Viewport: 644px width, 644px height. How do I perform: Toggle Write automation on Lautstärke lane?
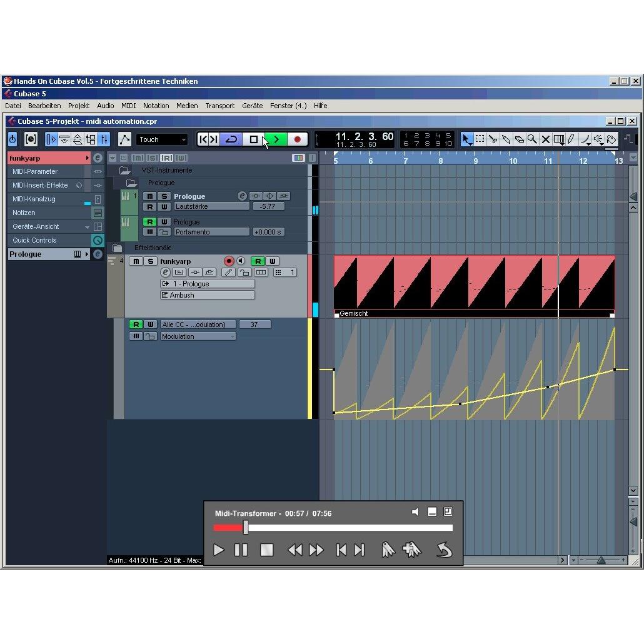pos(164,206)
